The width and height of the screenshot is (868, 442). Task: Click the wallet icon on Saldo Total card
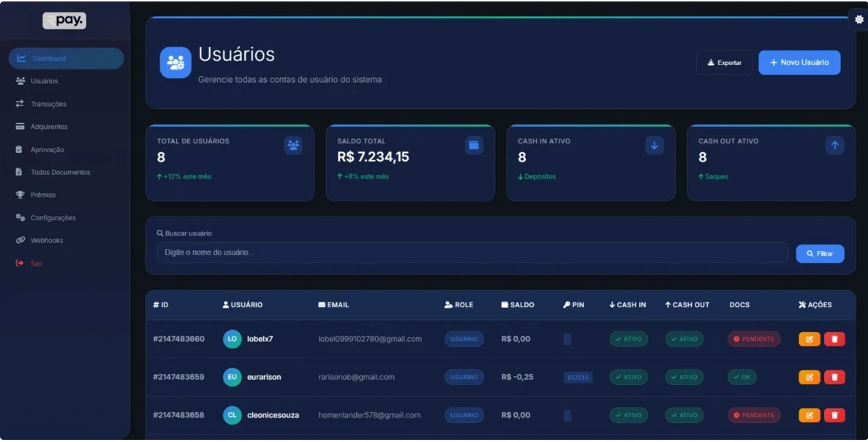coord(474,146)
